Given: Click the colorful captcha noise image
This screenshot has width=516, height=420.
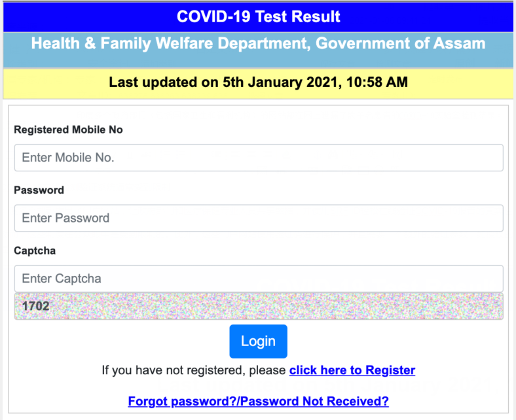Looking at the screenshot, I should click(x=259, y=306).
